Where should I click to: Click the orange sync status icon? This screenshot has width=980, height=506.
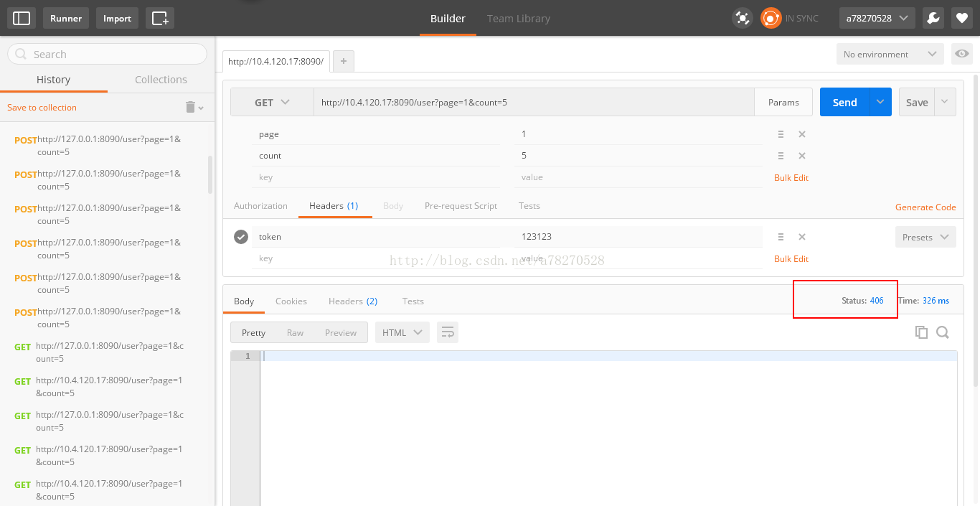pos(771,18)
